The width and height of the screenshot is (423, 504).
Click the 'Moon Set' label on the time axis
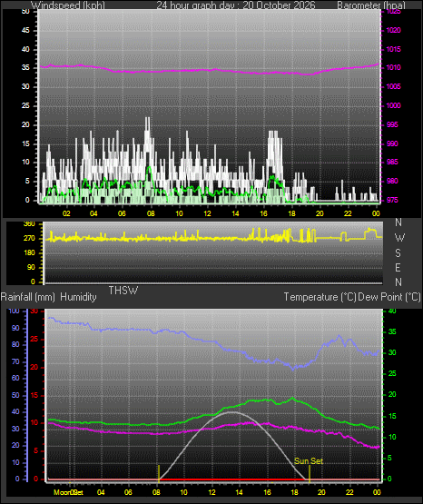click(x=68, y=492)
